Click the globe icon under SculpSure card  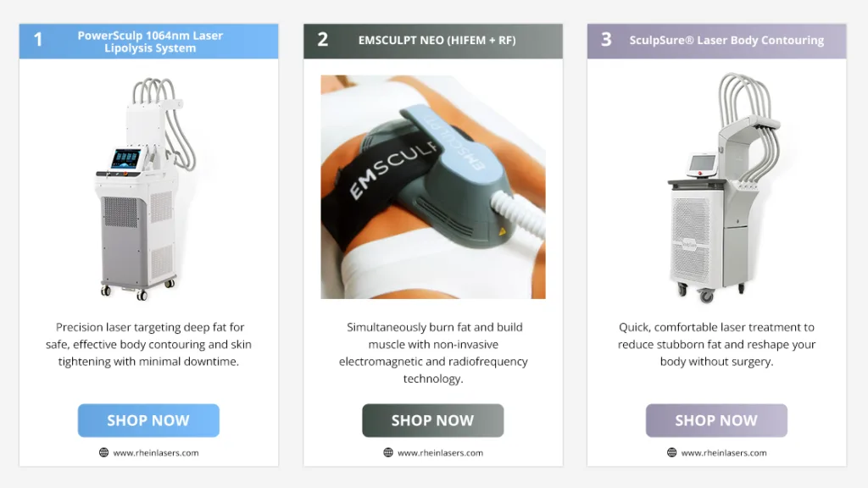point(672,452)
